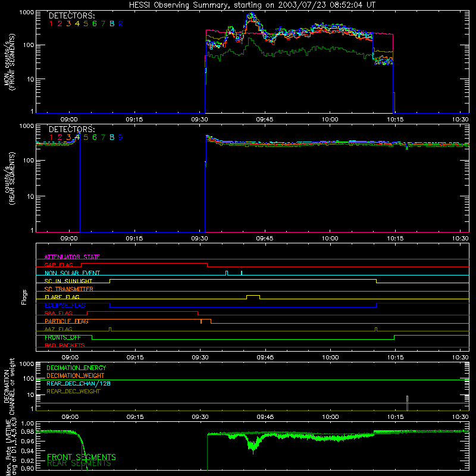
Task: Click detector 9 legend number in front segments plot
Action: click(121, 24)
